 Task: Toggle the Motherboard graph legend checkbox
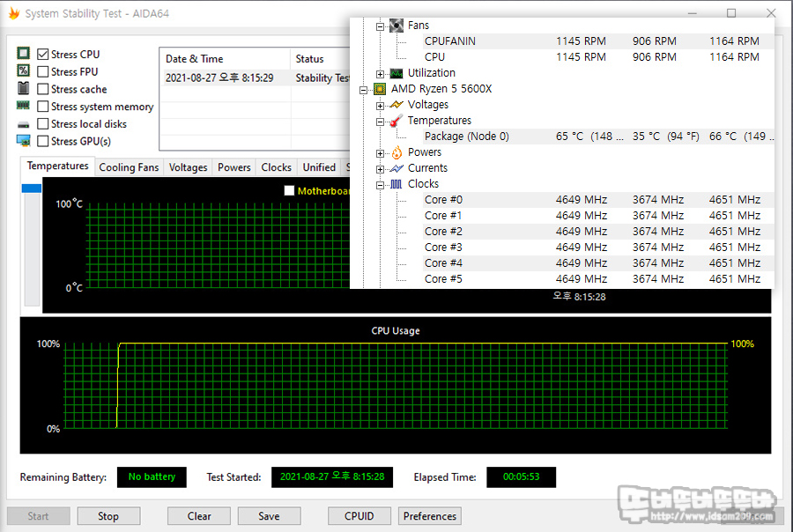click(x=289, y=190)
